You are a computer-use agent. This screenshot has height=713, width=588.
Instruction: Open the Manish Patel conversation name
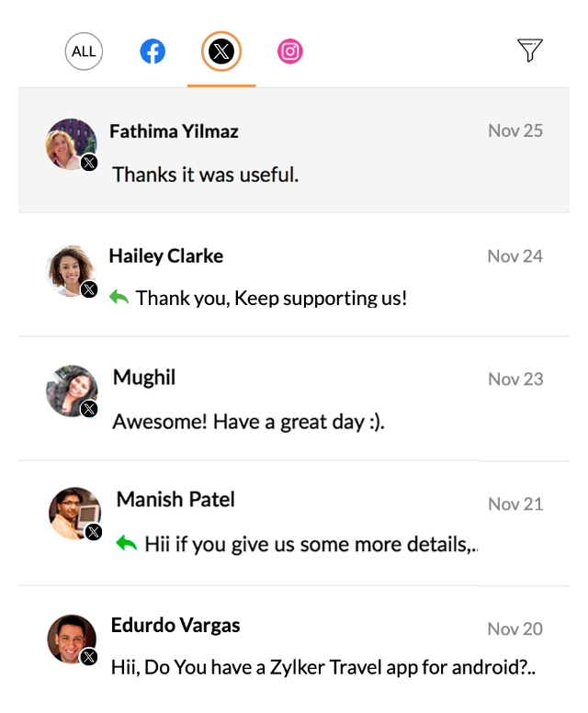click(175, 499)
